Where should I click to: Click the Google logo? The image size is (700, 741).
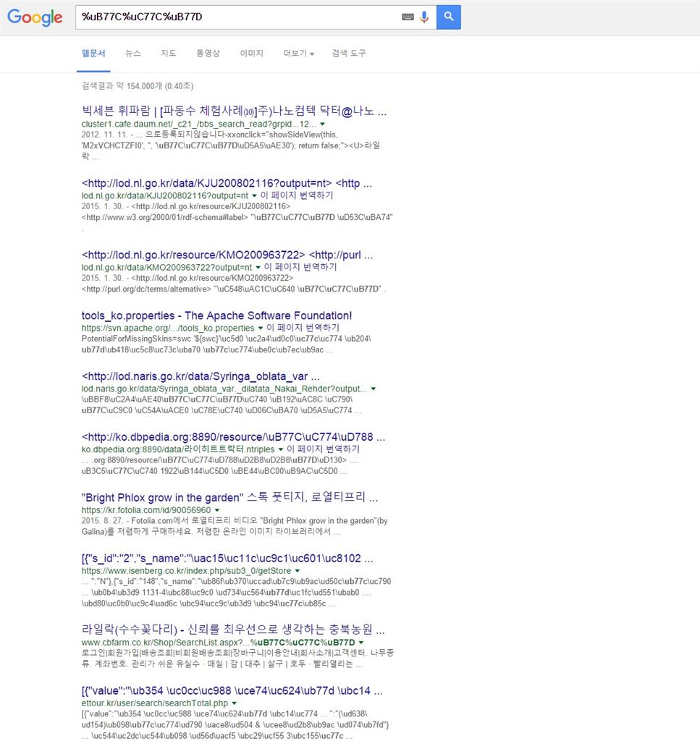click(35, 17)
